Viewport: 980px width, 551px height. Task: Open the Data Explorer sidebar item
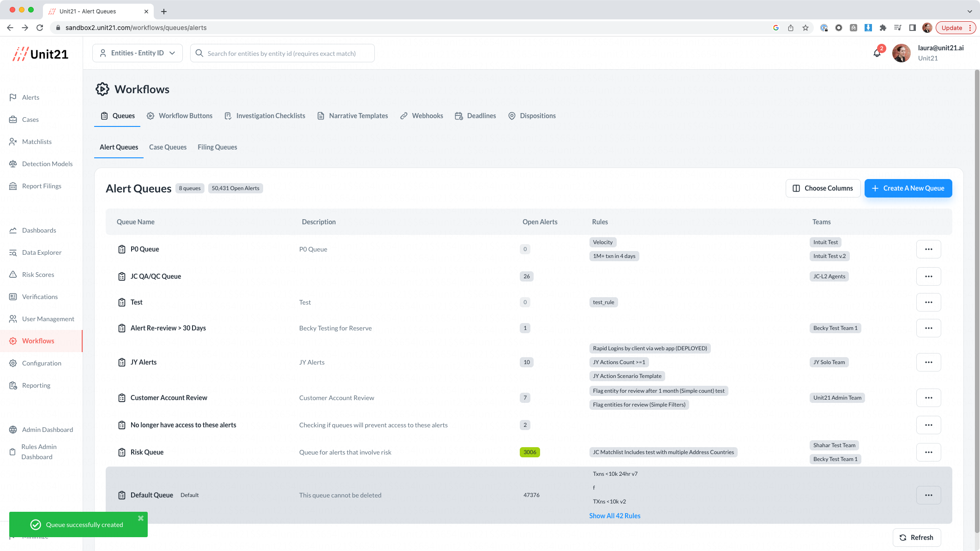[x=42, y=252]
